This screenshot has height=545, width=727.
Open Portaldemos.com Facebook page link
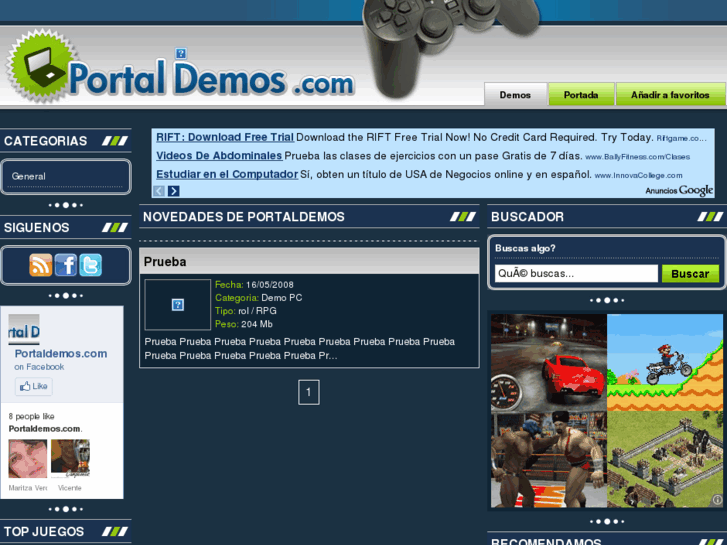(61, 353)
